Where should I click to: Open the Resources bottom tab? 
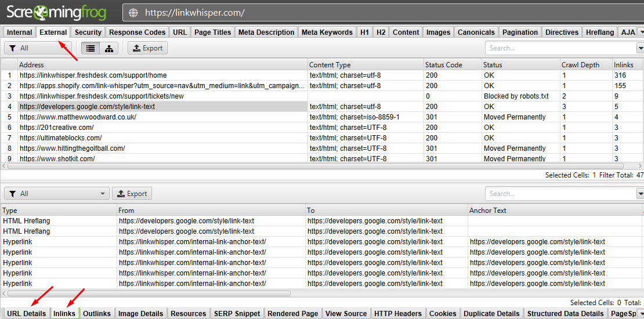click(188, 313)
